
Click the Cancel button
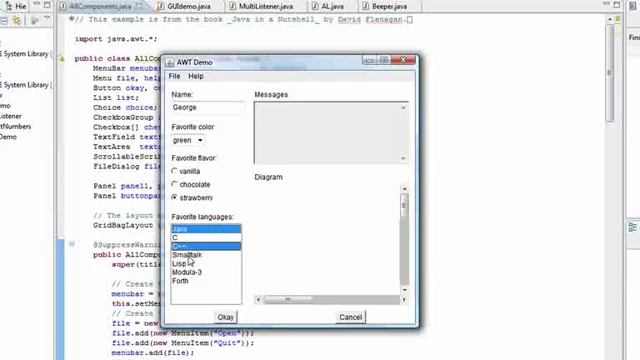(351, 317)
